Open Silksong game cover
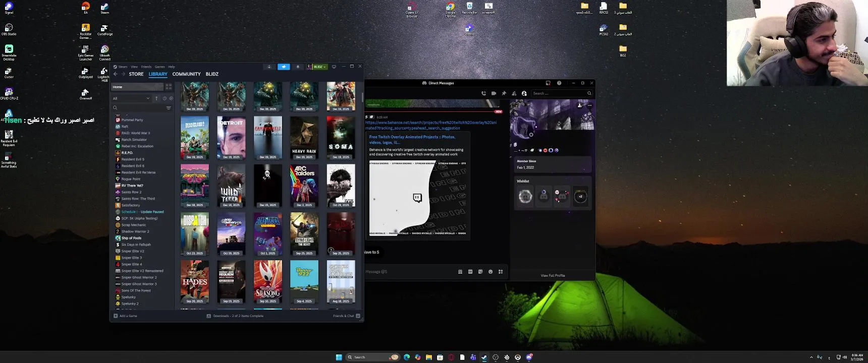The height and width of the screenshot is (363, 868). coord(268,282)
